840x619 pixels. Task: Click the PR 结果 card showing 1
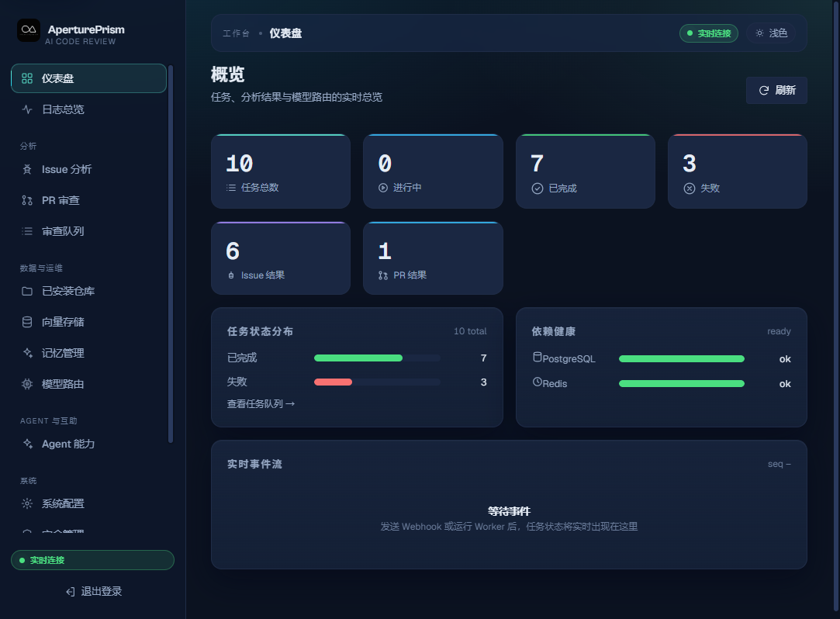433,258
